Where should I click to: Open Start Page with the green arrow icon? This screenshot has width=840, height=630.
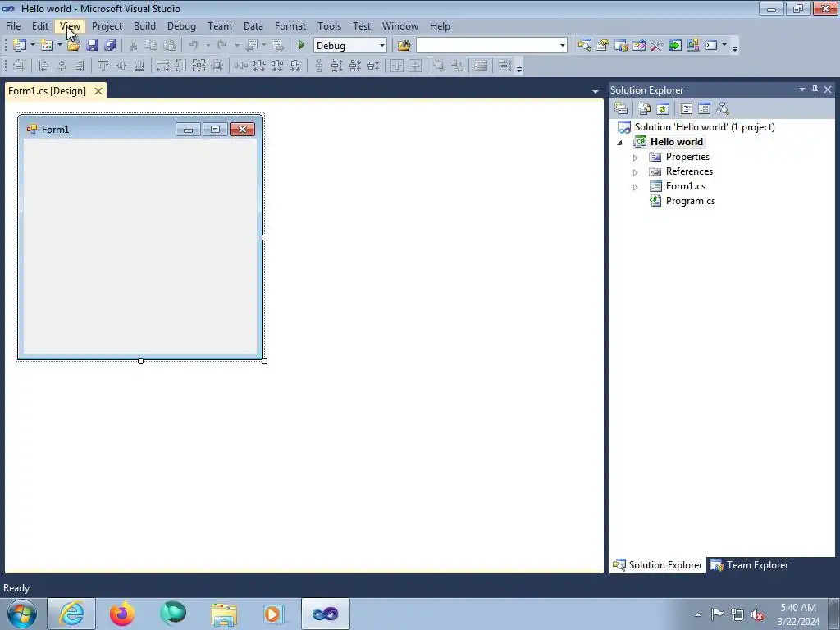(x=675, y=46)
